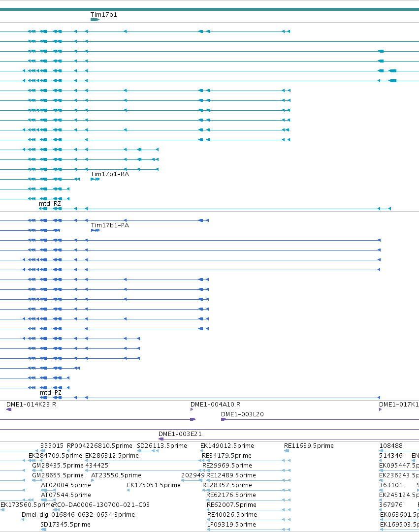Click the EK149012.5prime label
The width and height of the screenshot is (419, 532).
[x=227, y=446]
